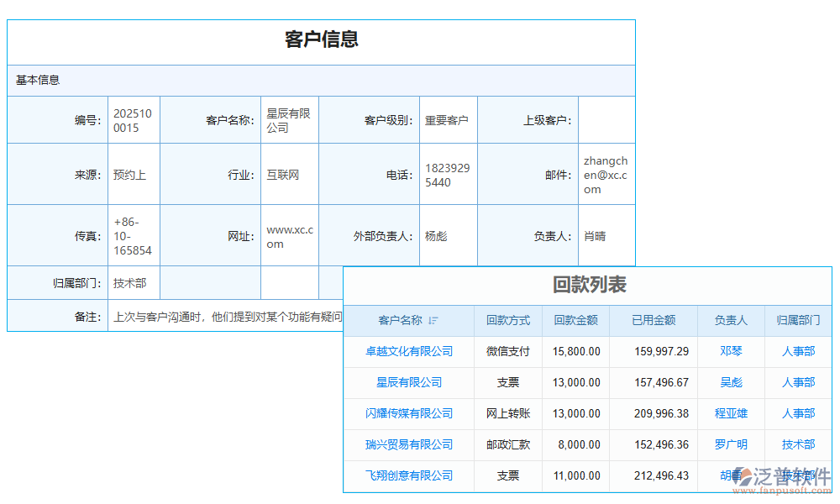Click the 回款方式 column header
This screenshot has width=840, height=504.
coord(507,320)
